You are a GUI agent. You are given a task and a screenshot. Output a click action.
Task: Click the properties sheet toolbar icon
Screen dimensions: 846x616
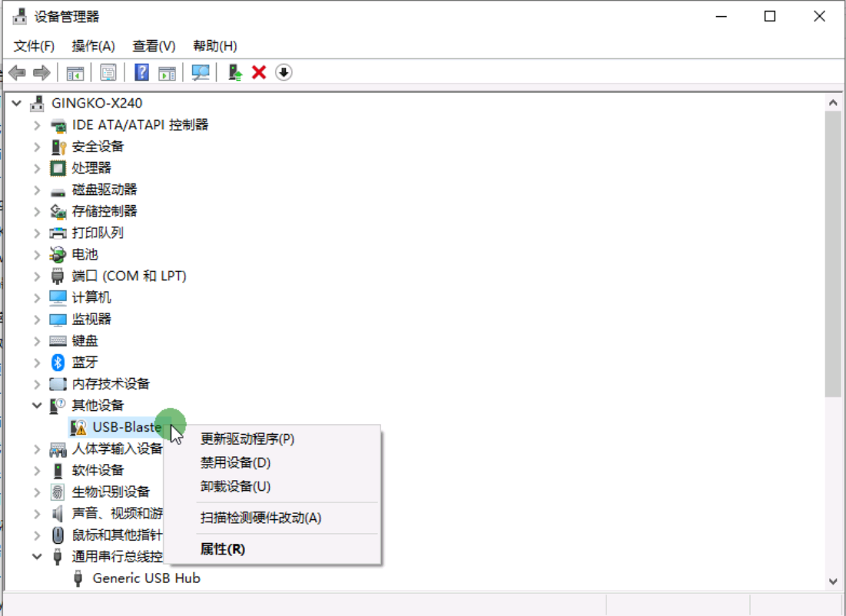click(x=108, y=72)
